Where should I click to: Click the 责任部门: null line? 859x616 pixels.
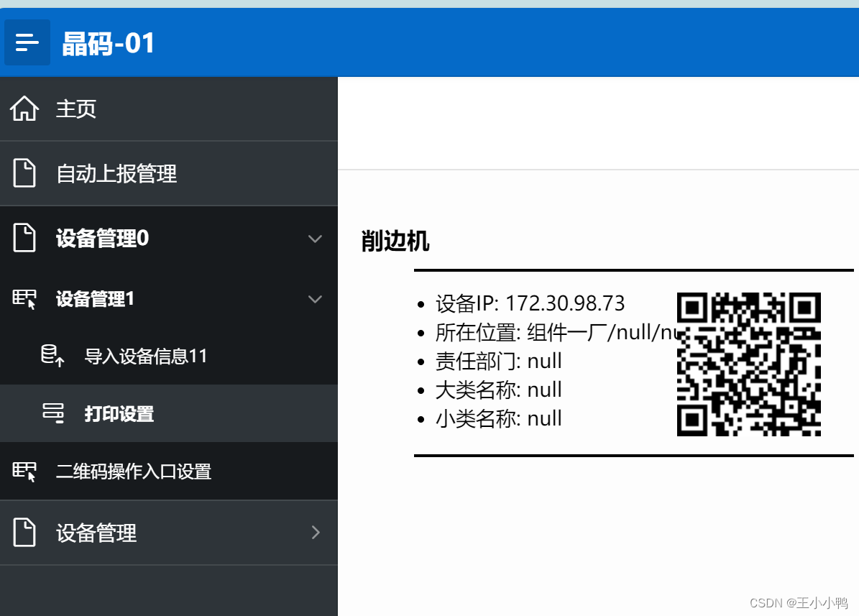point(499,361)
